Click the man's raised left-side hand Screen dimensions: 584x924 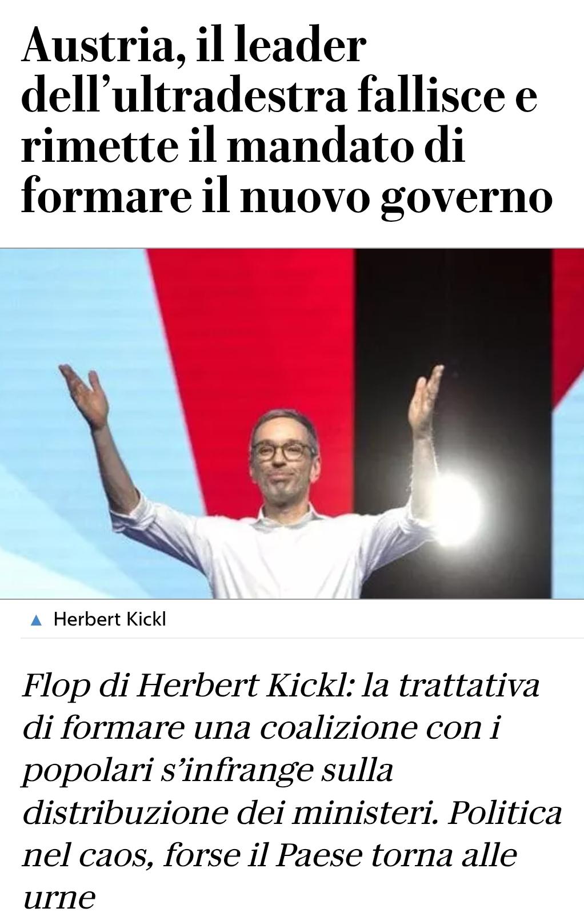pos(86,395)
